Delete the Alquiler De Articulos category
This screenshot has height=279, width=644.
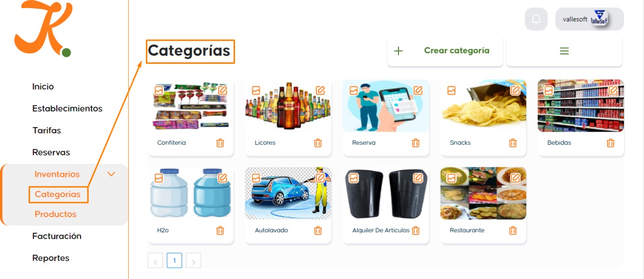(416, 230)
